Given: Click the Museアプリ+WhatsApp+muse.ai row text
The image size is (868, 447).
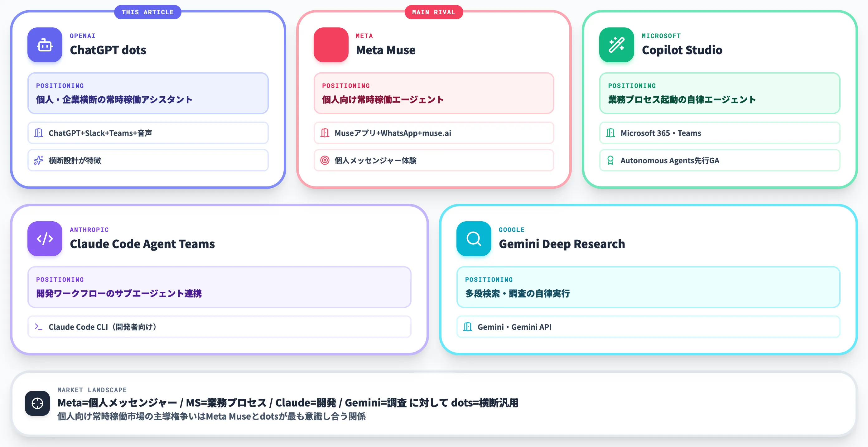Looking at the screenshot, I should click(x=393, y=133).
